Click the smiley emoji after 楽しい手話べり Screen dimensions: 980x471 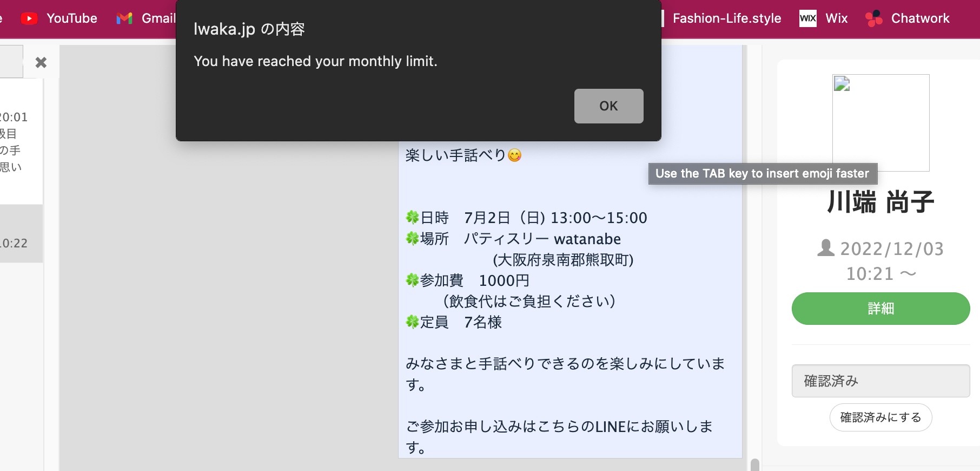tap(515, 155)
